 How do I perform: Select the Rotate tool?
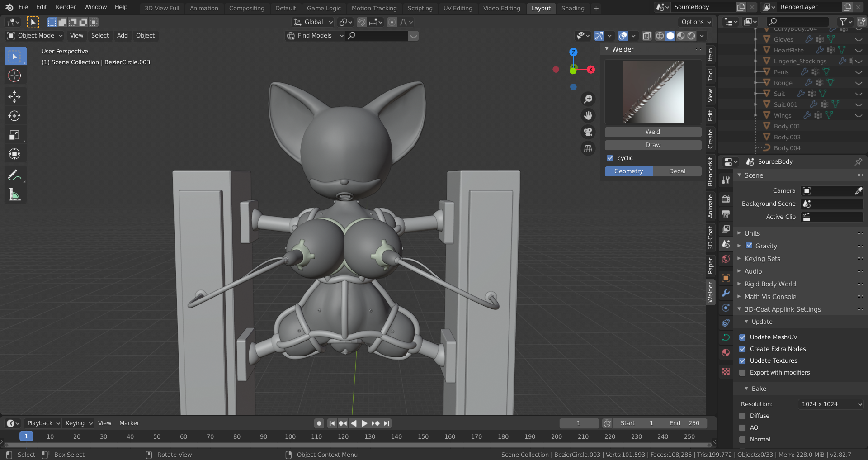coord(14,116)
